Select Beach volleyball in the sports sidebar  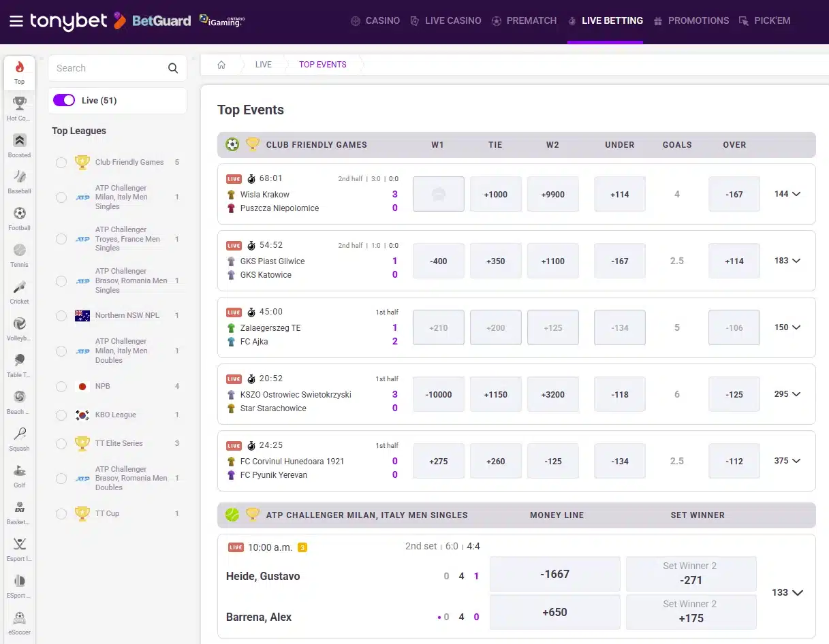19,402
